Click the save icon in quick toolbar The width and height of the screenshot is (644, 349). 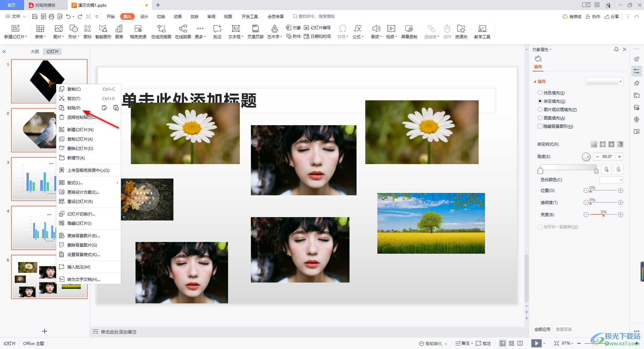(x=35, y=16)
